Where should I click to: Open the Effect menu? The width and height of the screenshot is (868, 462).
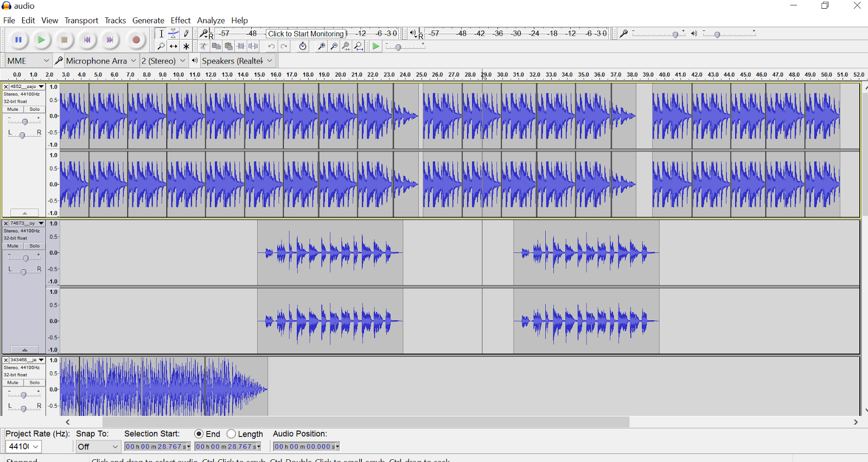point(181,21)
